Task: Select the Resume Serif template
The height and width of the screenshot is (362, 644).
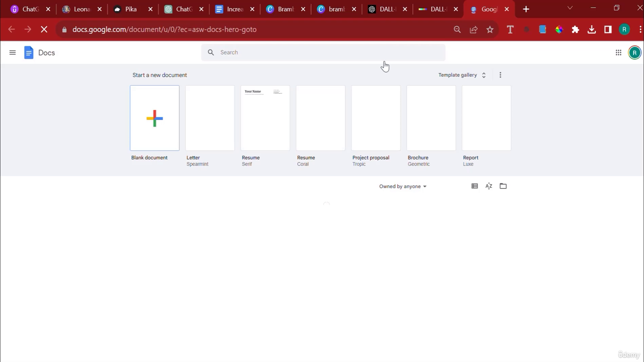Action: [x=265, y=118]
